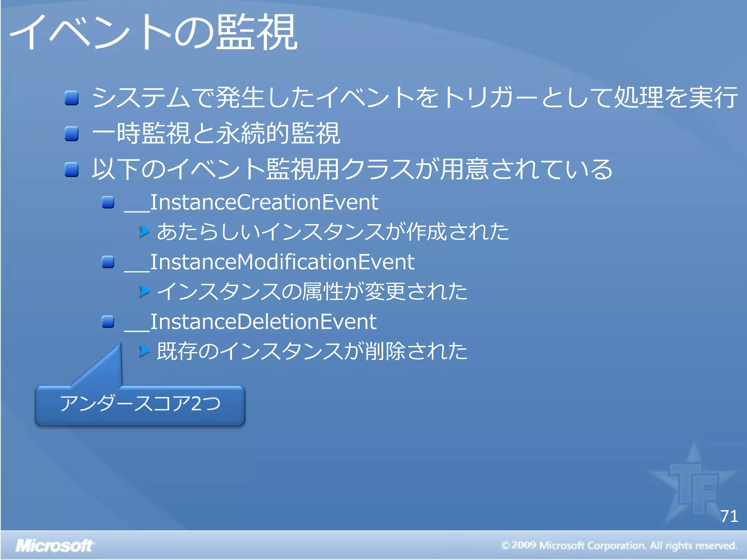
Task: Click arrow before インスタンスの属性が変更された
Action: click(144, 291)
